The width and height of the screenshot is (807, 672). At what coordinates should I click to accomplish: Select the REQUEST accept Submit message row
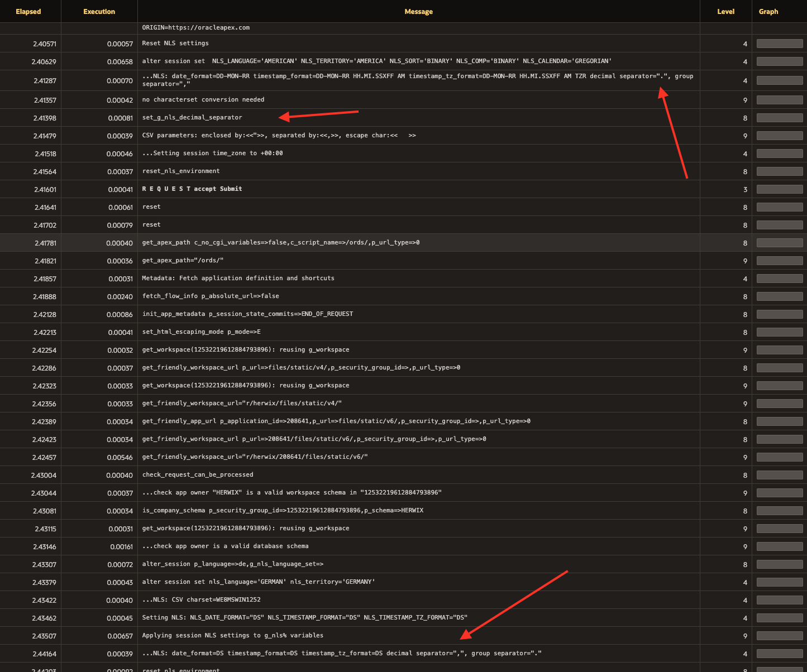coord(192,189)
